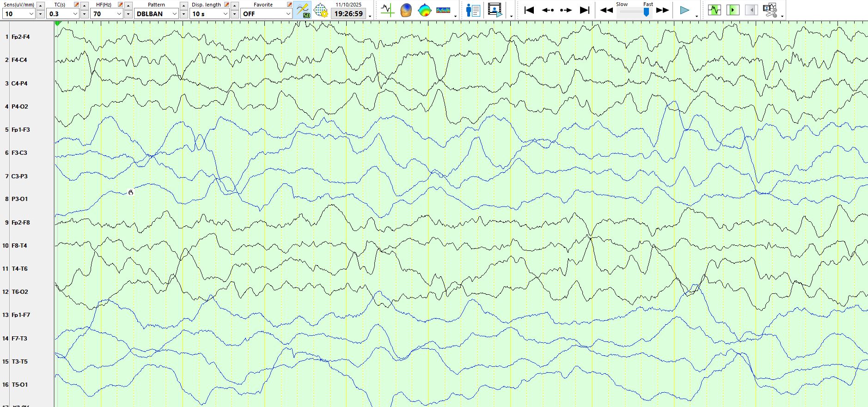Select the F3-C3 channel label

(x=19, y=153)
